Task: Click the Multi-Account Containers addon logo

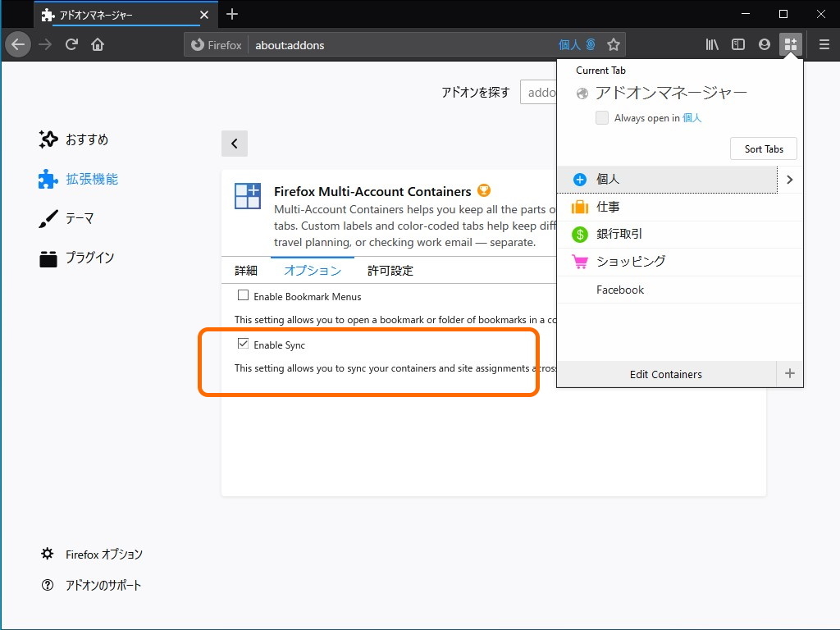Action: coord(248,195)
